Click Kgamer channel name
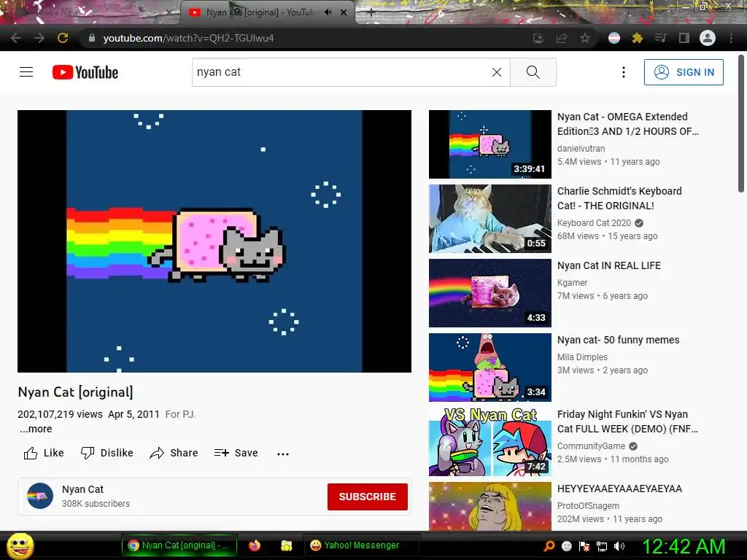 click(572, 283)
